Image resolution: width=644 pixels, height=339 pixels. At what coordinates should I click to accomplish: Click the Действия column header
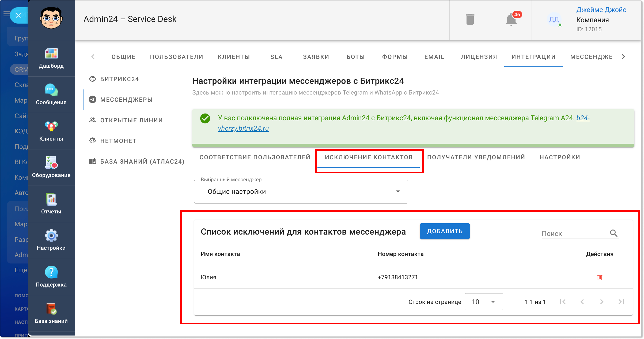click(600, 254)
